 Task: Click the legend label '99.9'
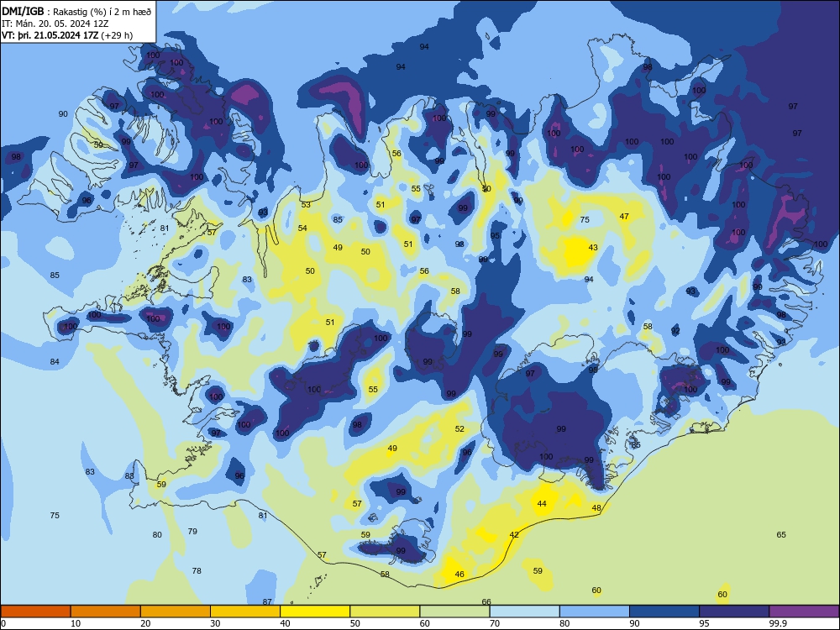777,623
